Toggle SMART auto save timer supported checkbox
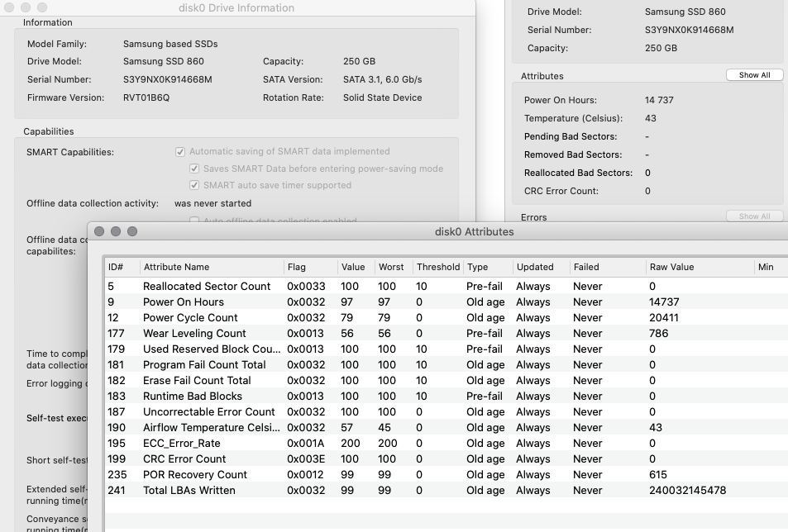This screenshot has width=788, height=532. point(194,185)
